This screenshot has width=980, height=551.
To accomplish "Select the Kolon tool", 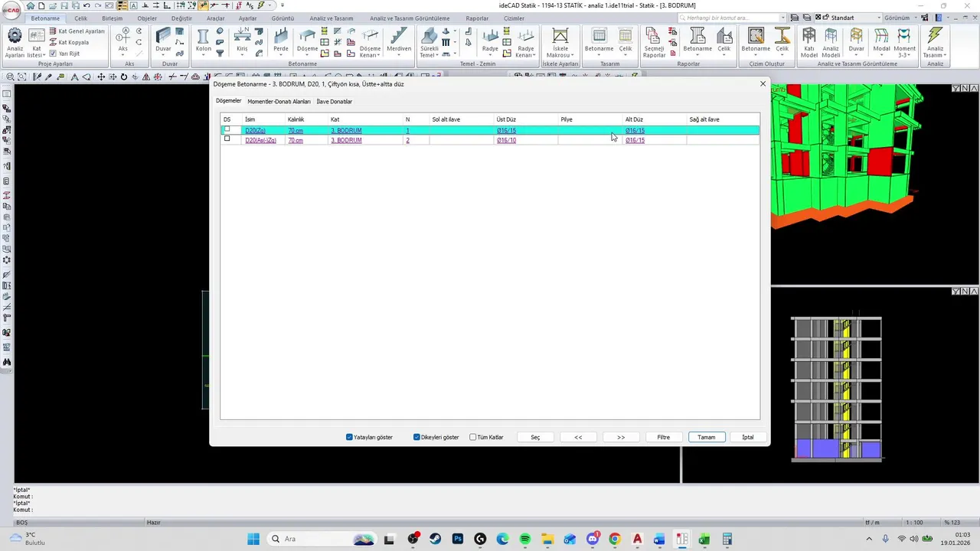I will (203, 41).
